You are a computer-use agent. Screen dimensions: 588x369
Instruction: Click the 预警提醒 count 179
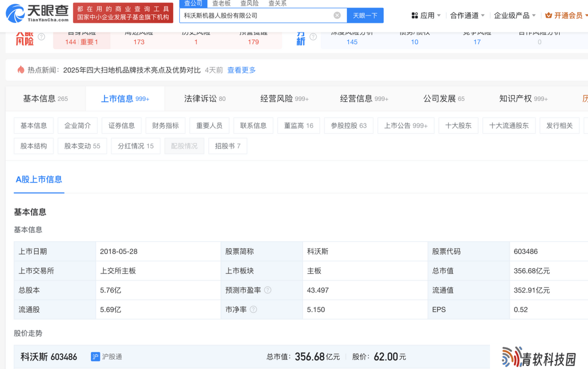click(253, 42)
